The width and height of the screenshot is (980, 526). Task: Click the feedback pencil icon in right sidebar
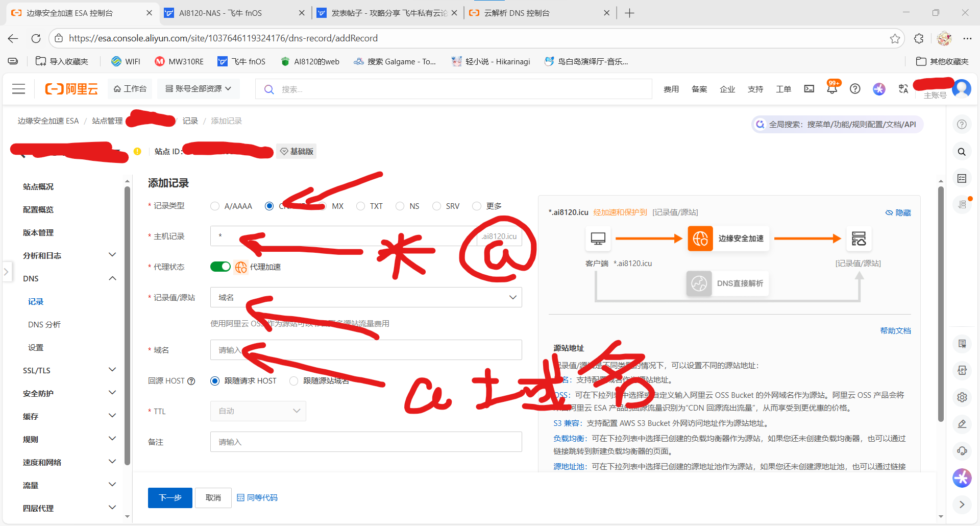tap(962, 424)
